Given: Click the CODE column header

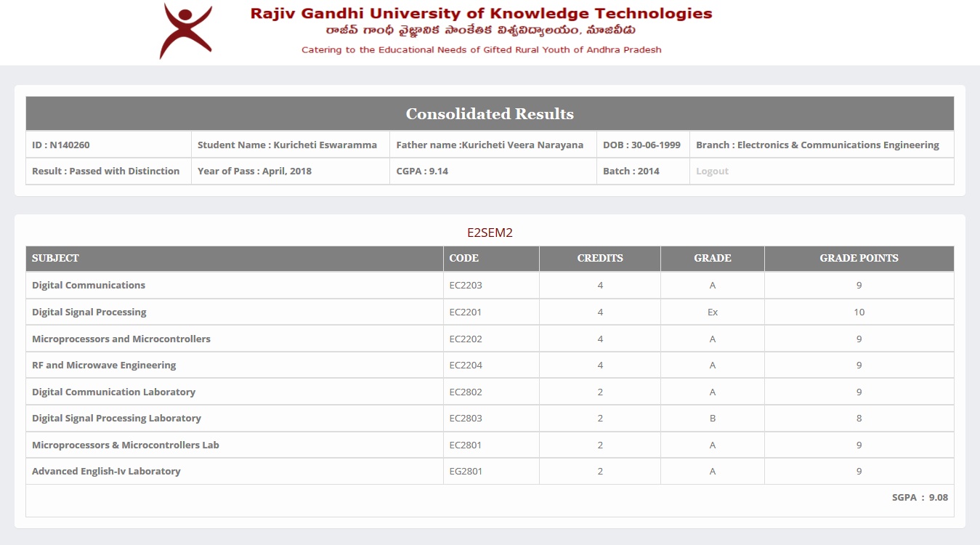Looking at the screenshot, I should point(491,258).
